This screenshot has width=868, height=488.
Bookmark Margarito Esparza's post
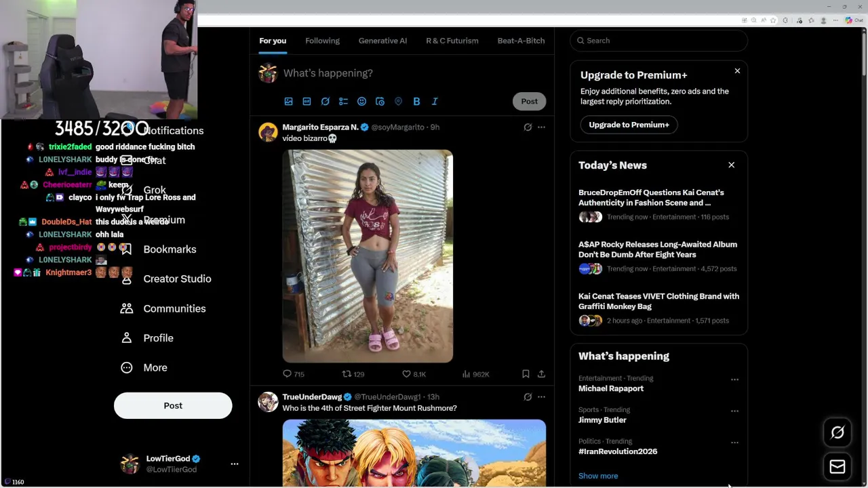coord(526,374)
